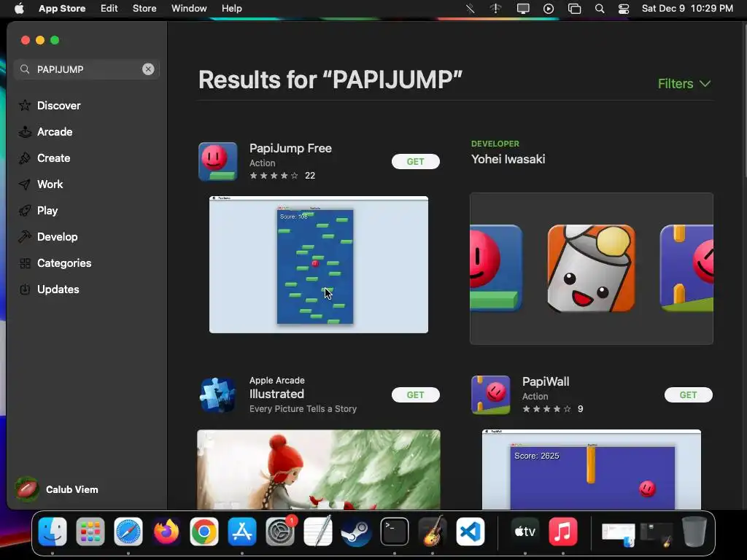Open Launchpad from the Dock
This screenshot has width=747, height=560.
[90, 532]
